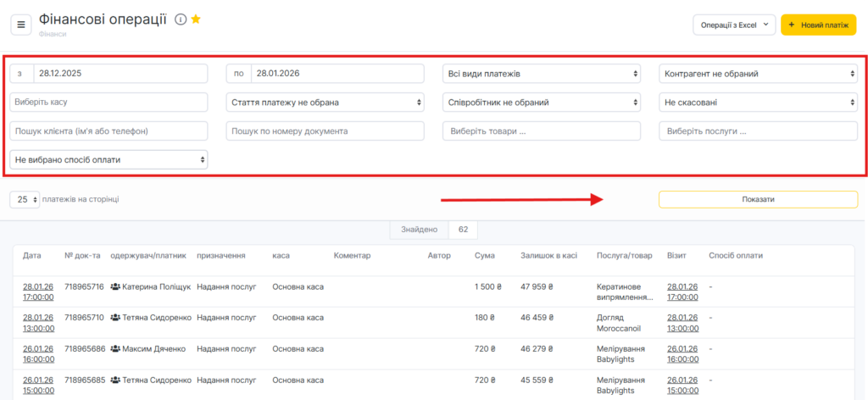Click group icon next to Катерина Поліщук
This screenshot has width=868, height=400.
[115, 287]
